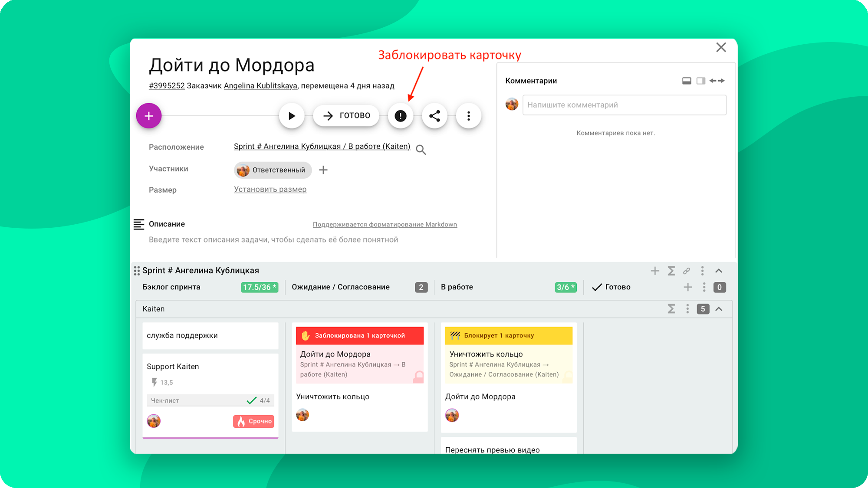This screenshot has width=868, height=488.
Task: Click the Sprint # Ангелина Кублицкая board title
Action: tap(201, 271)
